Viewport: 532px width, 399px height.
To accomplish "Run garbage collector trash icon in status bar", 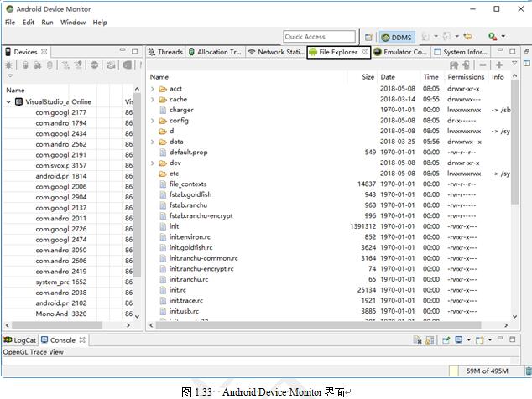I will [x=529, y=370].
